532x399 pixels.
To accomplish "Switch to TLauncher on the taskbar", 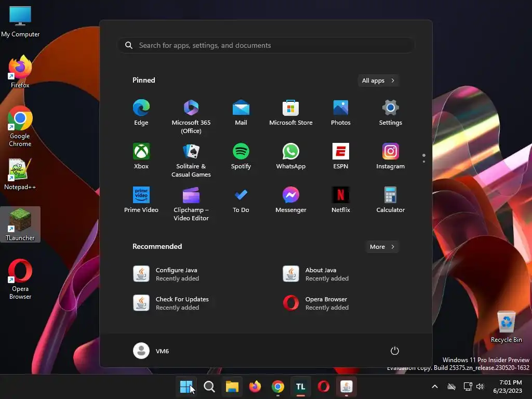I will 301,387.
